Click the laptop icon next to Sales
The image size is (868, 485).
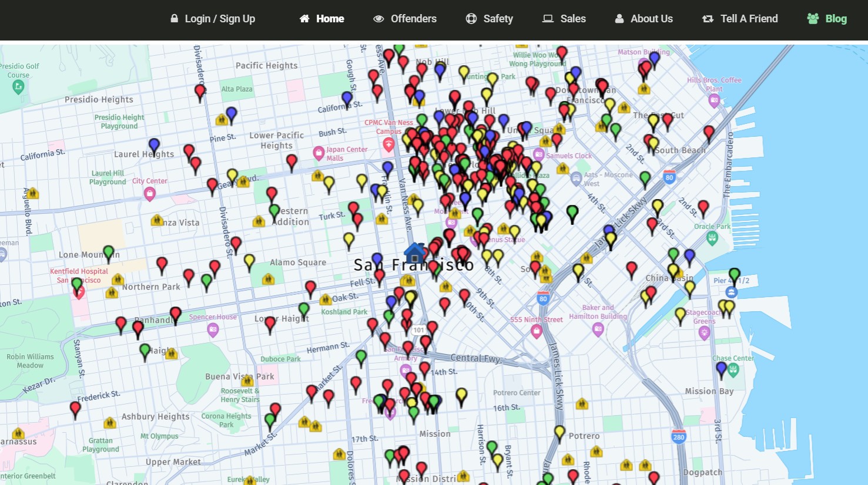547,18
